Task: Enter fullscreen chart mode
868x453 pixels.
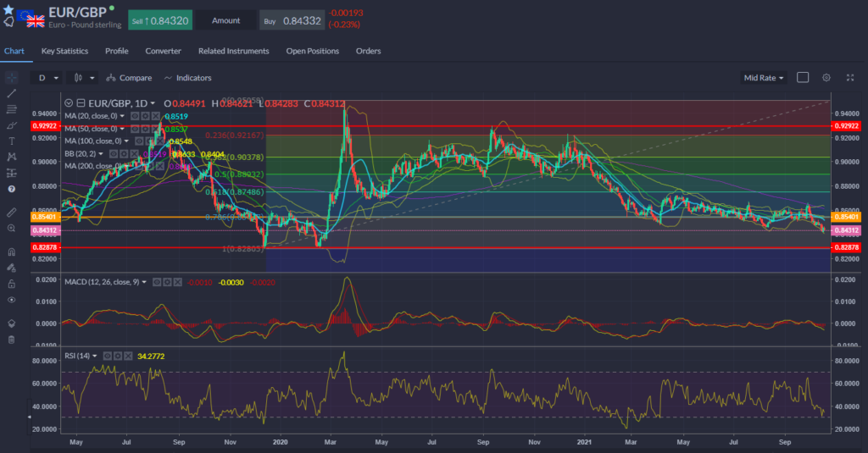Action: (850, 77)
